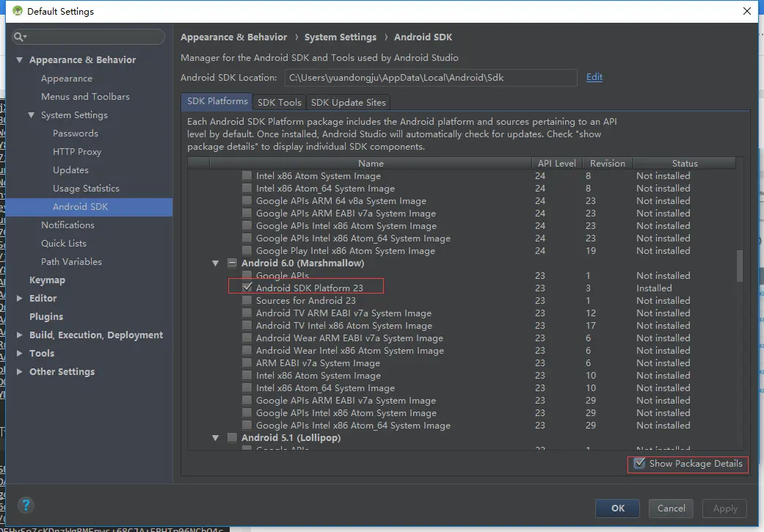Open Usage Statistics settings
The width and height of the screenshot is (764, 532).
click(x=87, y=188)
